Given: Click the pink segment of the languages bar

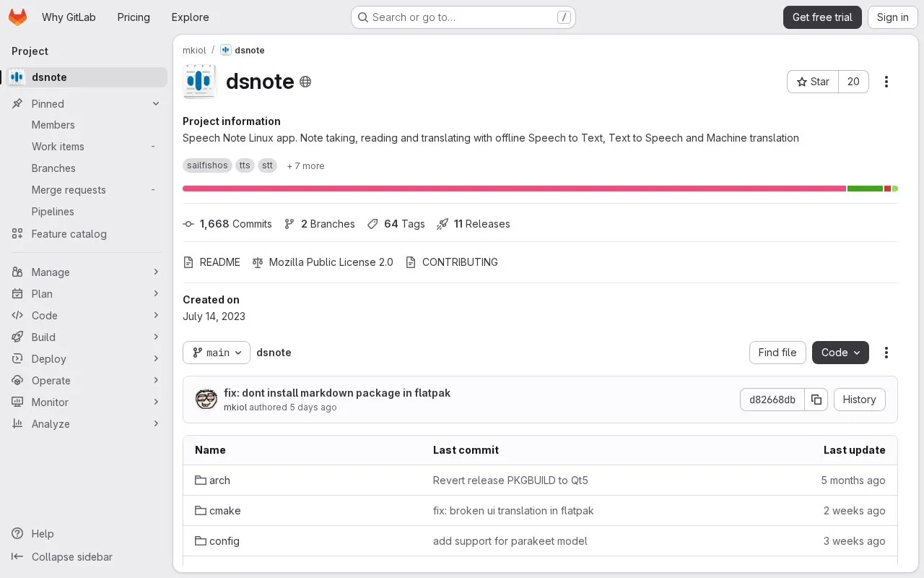Looking at the screenshot, I should 514,189.
